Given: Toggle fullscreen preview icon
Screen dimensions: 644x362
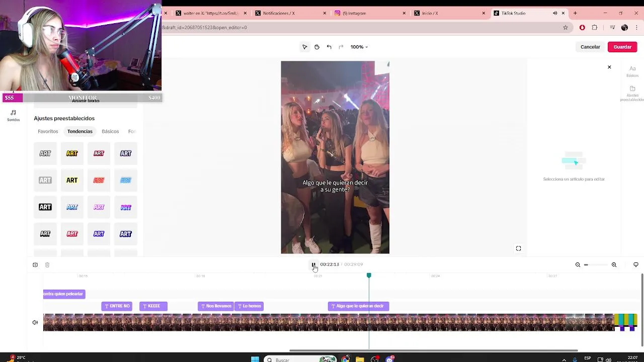Looking at the screenshot, I should tap(518, 248).
